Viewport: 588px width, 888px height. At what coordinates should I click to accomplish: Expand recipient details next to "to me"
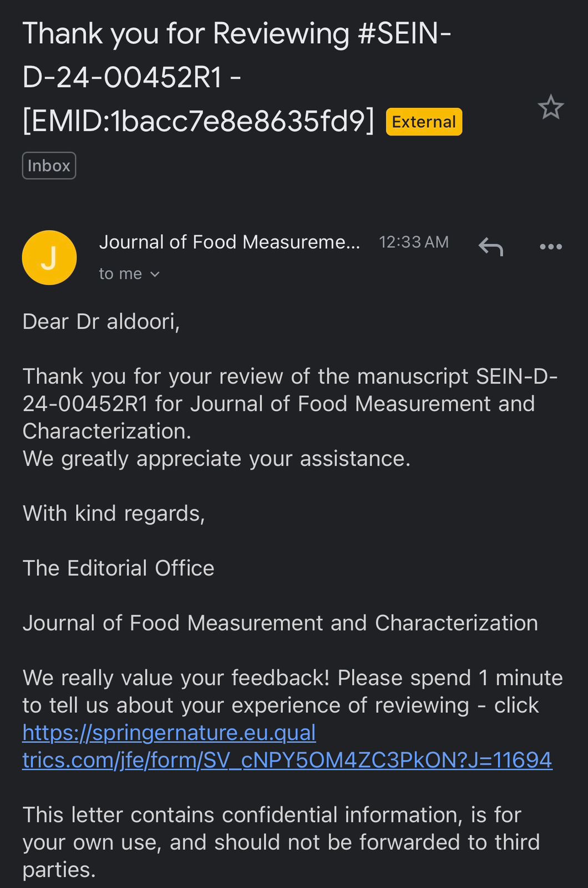click(155, 274)
